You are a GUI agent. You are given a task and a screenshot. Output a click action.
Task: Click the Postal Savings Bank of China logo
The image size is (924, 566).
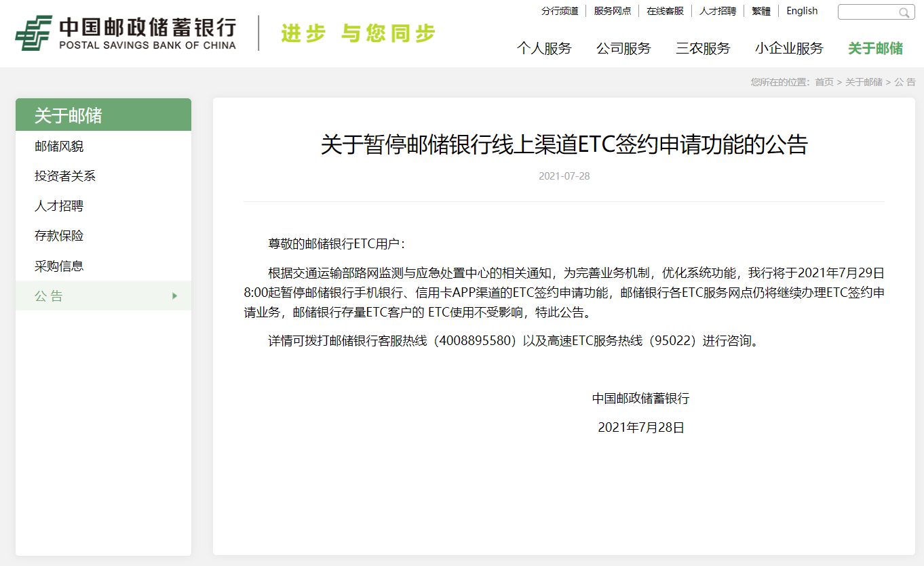point(126,33)
